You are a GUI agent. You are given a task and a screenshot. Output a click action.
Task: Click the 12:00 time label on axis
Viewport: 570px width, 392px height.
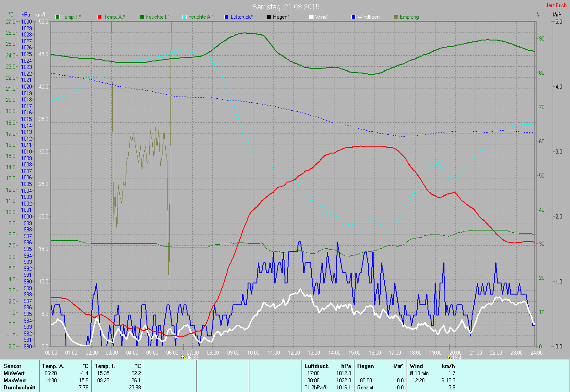click(x=293, y=352)
